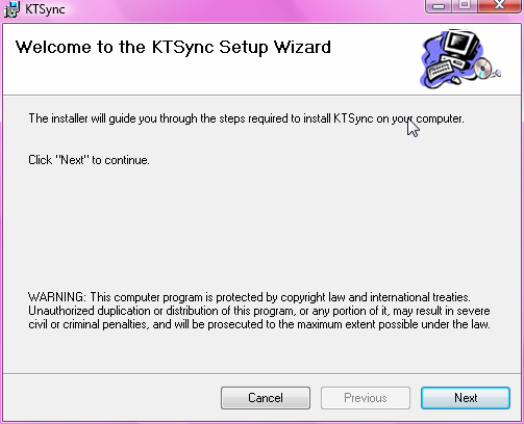Open the KTSync installer icon system menu
Image resolution: width=524 pixels, height=424 pixels.
click(12, 9)
